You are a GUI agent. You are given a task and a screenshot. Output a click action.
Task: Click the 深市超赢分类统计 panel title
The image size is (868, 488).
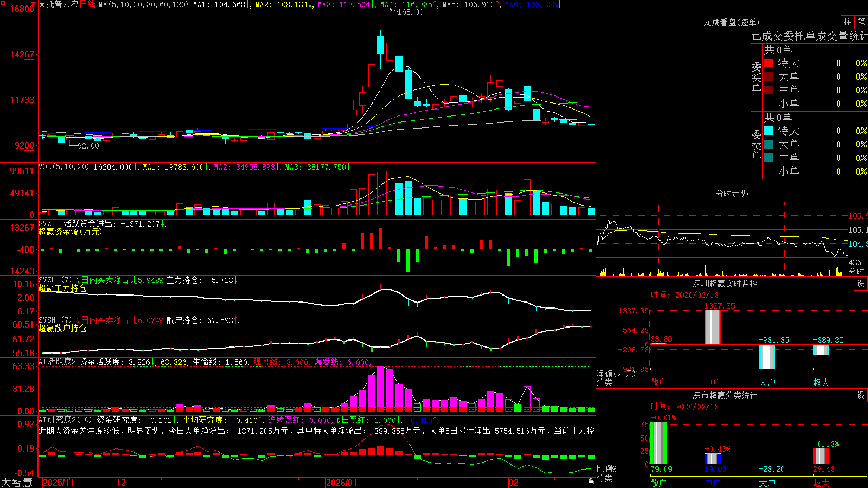click(x=725, y=395)
